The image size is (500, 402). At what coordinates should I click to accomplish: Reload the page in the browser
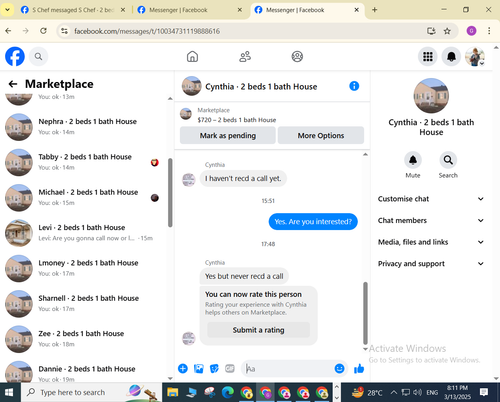[x=43, y=31]
